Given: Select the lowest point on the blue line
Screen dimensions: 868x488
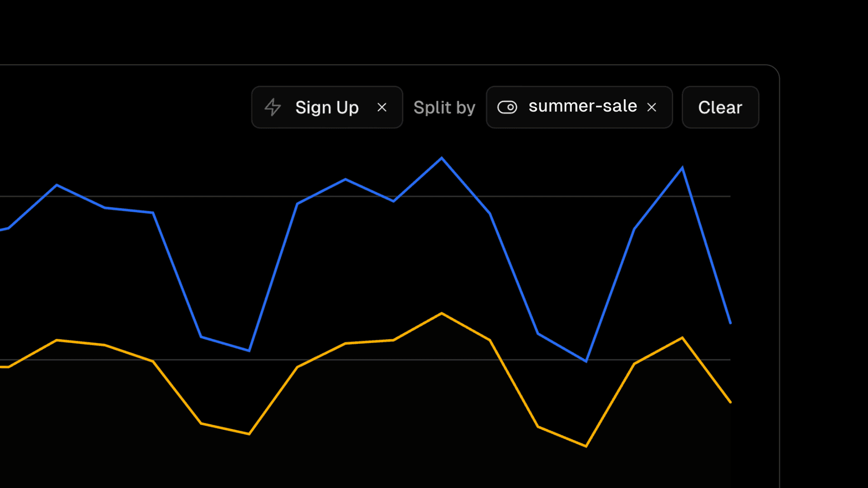Looking at the screenshot, I should click(586, 361).
